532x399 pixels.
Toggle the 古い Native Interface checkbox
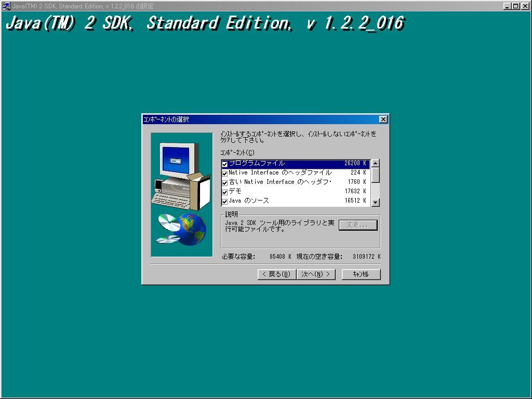click(x=224, y=183)
